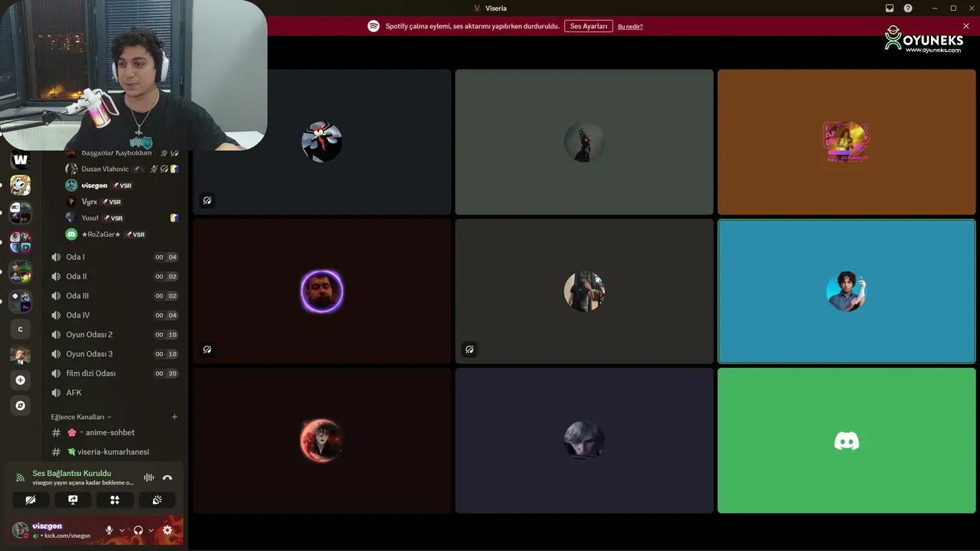
Task: Select the participant tile with the red moon avatar
Action: tap(322, 441)
